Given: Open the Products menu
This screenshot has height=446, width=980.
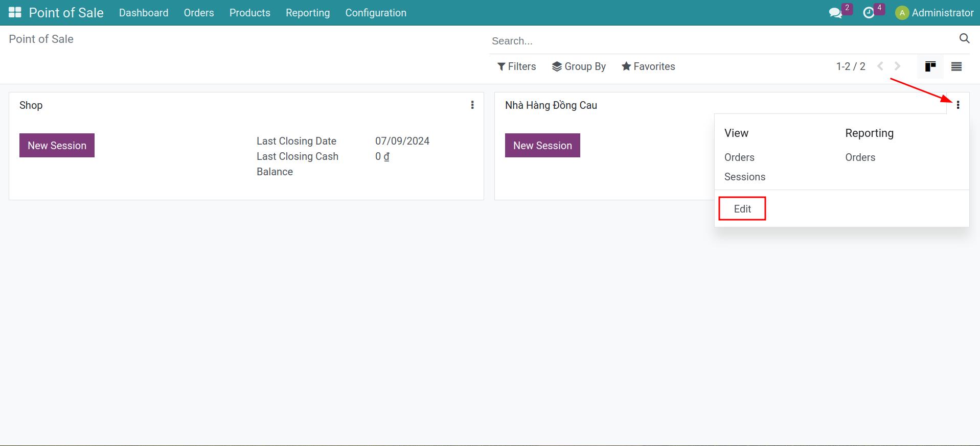Looking at the screenshot, I should (x=249, y=13).
